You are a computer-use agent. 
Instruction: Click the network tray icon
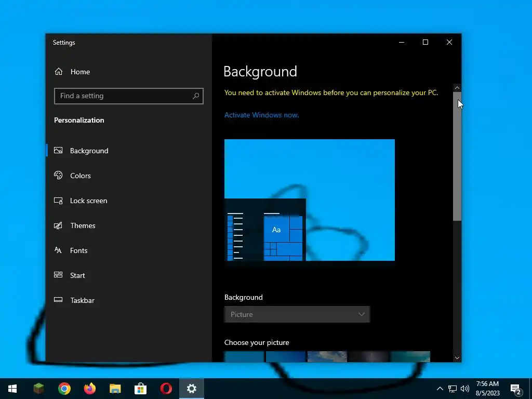coord(453,389)
